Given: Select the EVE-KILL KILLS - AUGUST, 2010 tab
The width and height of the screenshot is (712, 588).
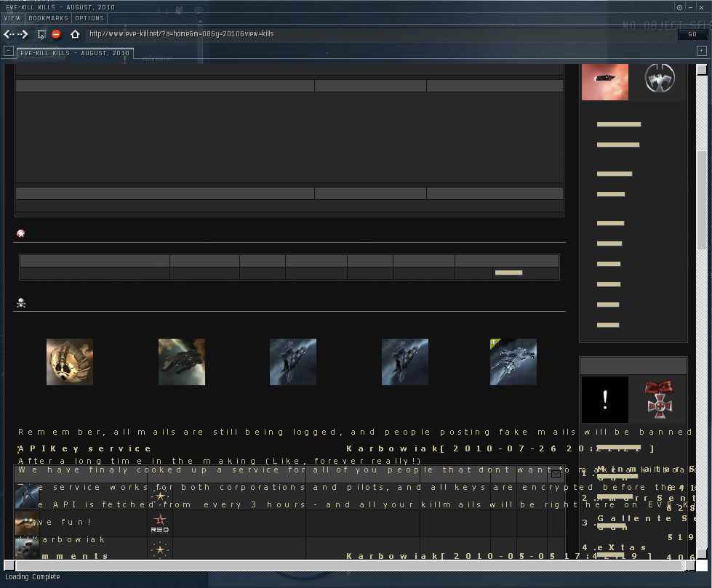Looking at the screenshot, I should (75, 53).
